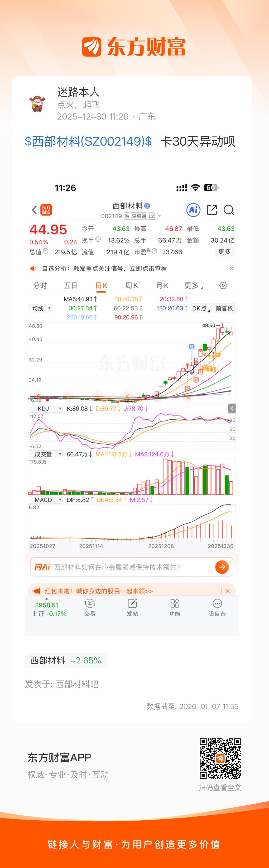Open the KDJ indicator dropdown

46,408
